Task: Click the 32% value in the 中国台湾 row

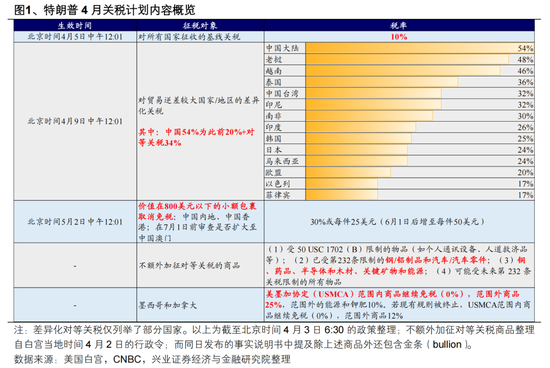Action: (525, 94)
